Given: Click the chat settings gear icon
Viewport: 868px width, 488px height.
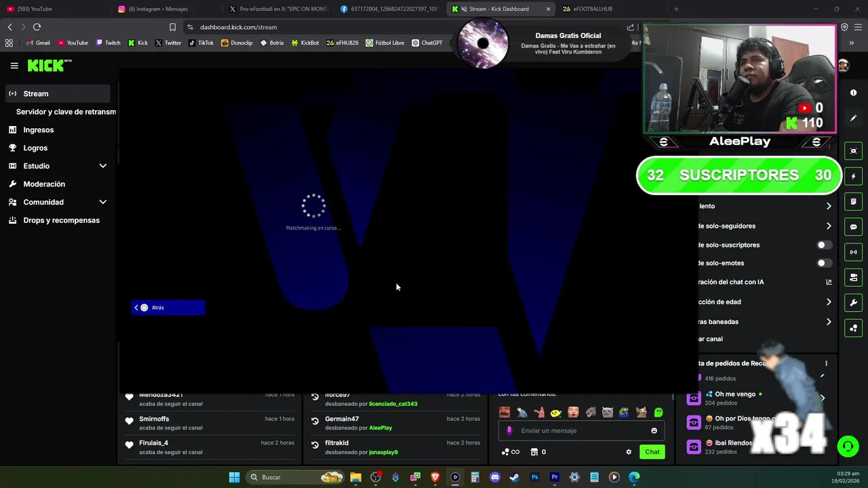Looking at the screenshot, I should point(629,452).
